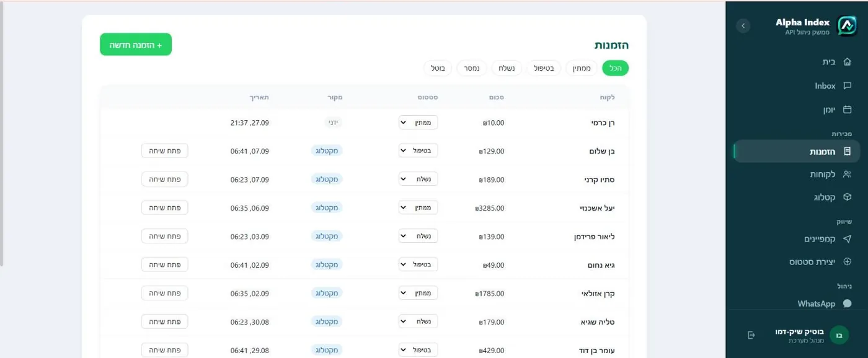Click the סכום column header
The width and height of the screenshot is (868, 358).
pos(497,97)
